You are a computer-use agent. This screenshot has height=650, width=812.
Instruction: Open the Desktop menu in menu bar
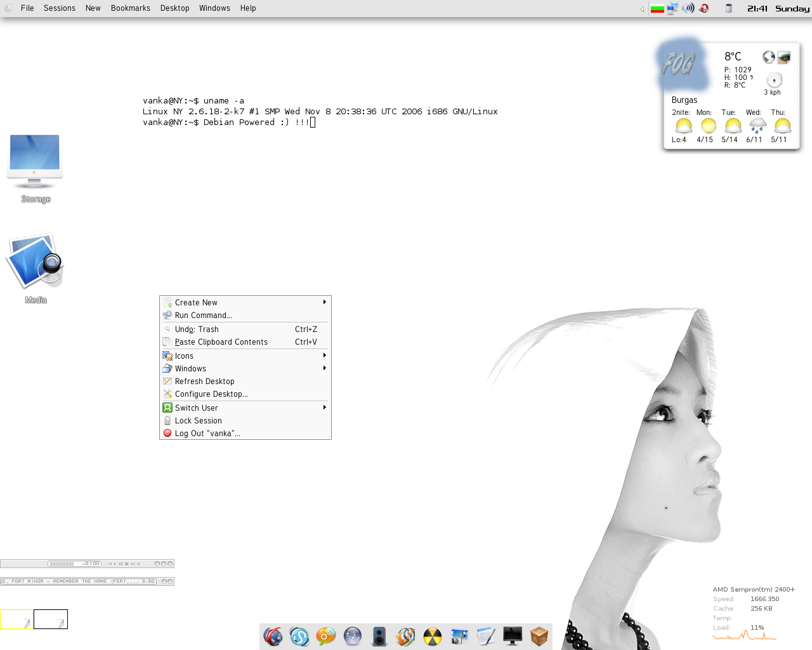tap(175, 8)
